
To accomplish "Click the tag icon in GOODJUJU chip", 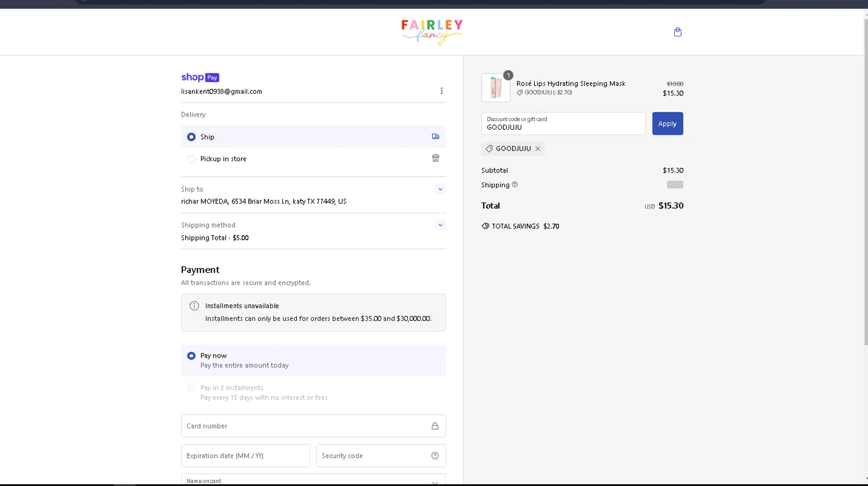I will 489,149.
